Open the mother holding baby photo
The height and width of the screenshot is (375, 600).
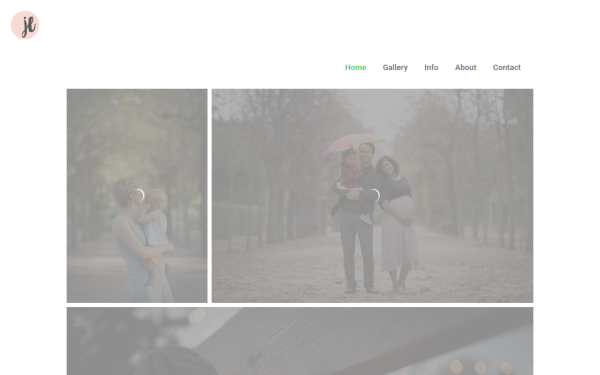(137, 196)
